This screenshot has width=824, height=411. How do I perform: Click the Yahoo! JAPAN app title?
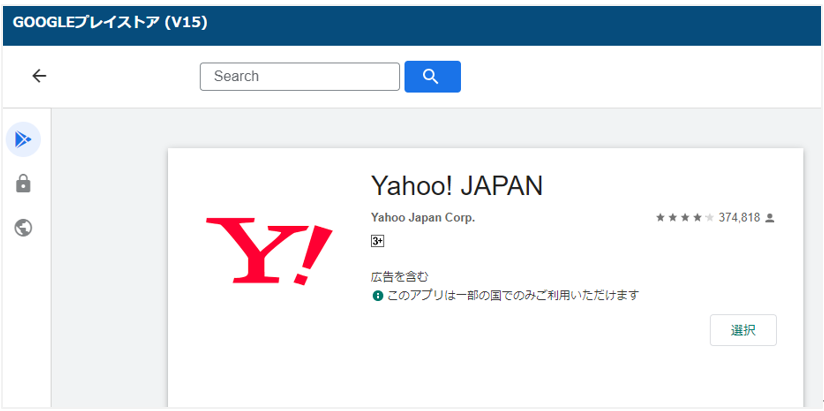[456, 186]
